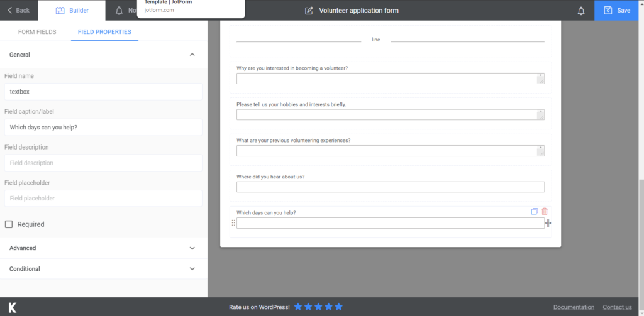
Task: Click the hobbies and interests textarea
Action: (391, 114)
